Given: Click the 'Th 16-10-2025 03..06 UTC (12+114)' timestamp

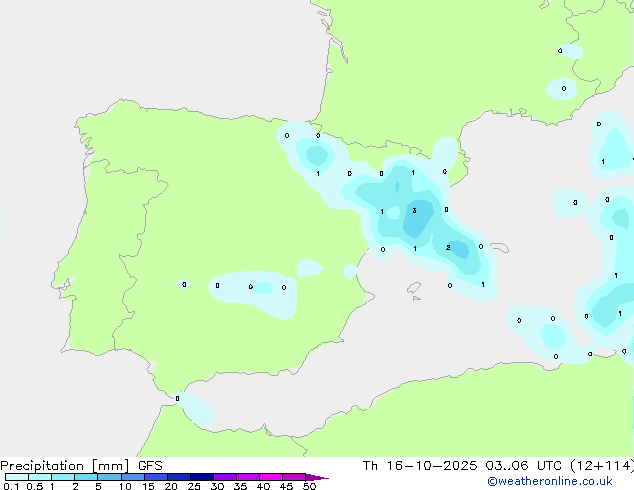Looking at the screenshot, I should [498, 466].
